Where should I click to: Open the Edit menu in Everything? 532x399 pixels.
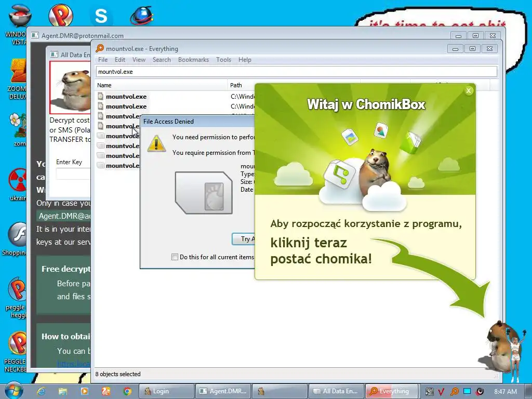coord(120,60)
